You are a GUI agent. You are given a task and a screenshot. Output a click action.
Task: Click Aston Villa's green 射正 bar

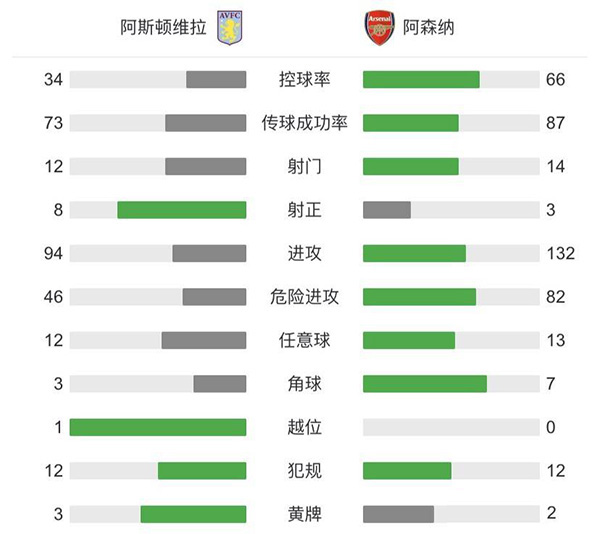pos(181,210)
